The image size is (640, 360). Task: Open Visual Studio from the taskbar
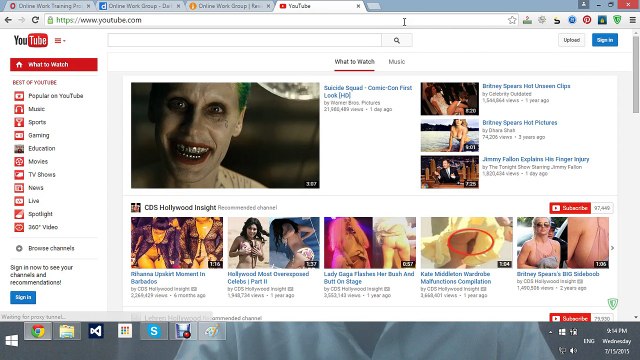96,331
